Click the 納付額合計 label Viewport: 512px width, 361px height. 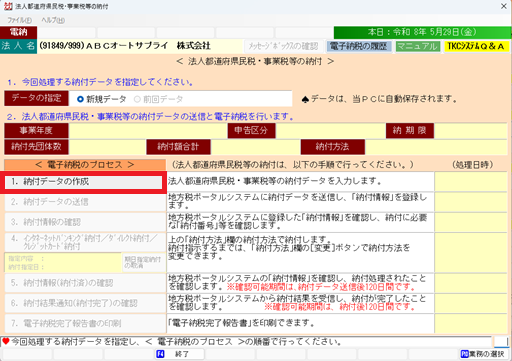pyautogui.click(x=178, y=147)
